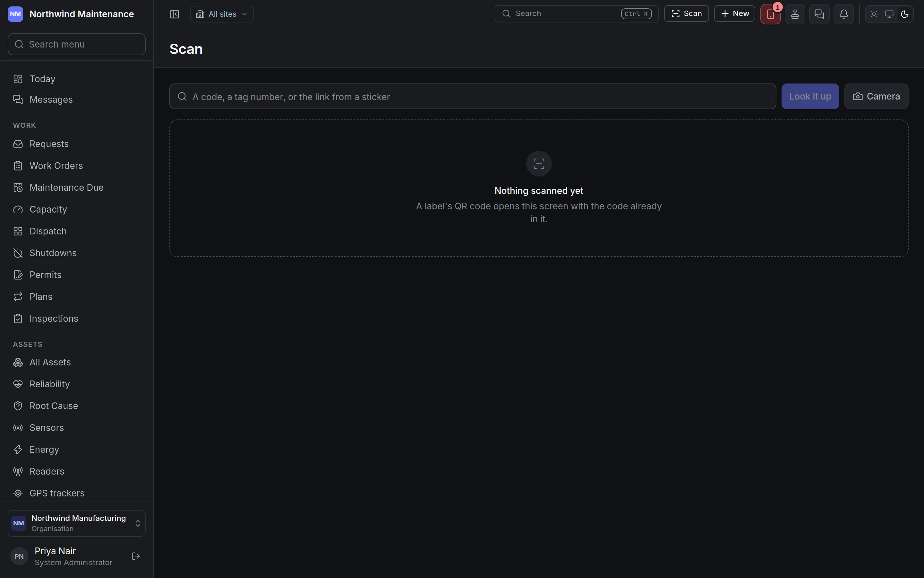Click the New button
This screenshot has width=924, height=578.
[735, 13]
